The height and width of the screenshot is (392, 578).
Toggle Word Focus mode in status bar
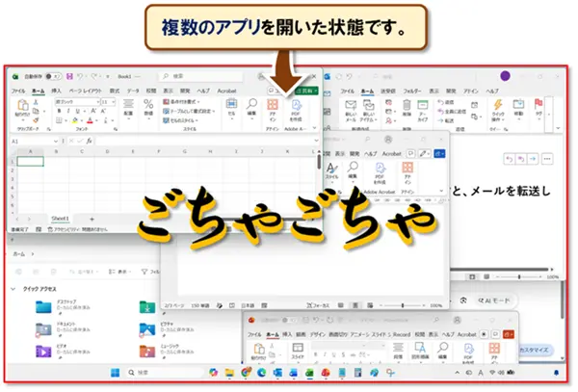(318, 305)
